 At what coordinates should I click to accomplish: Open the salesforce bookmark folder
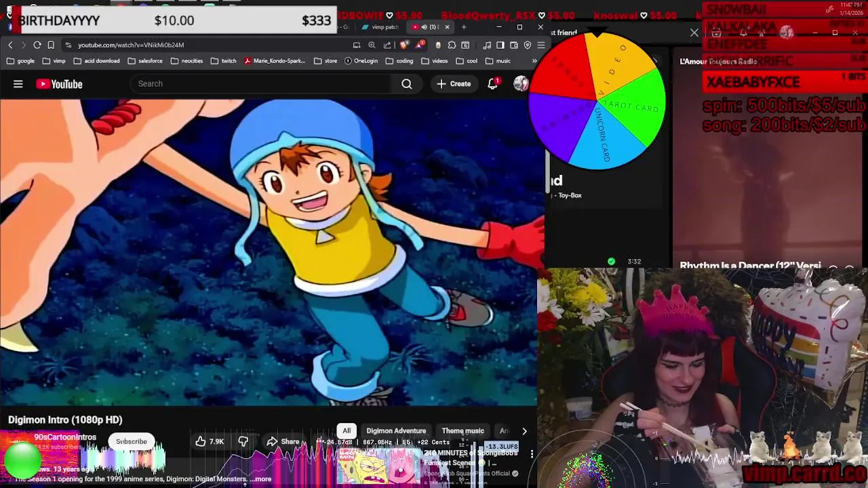click(x=144, y=61)
